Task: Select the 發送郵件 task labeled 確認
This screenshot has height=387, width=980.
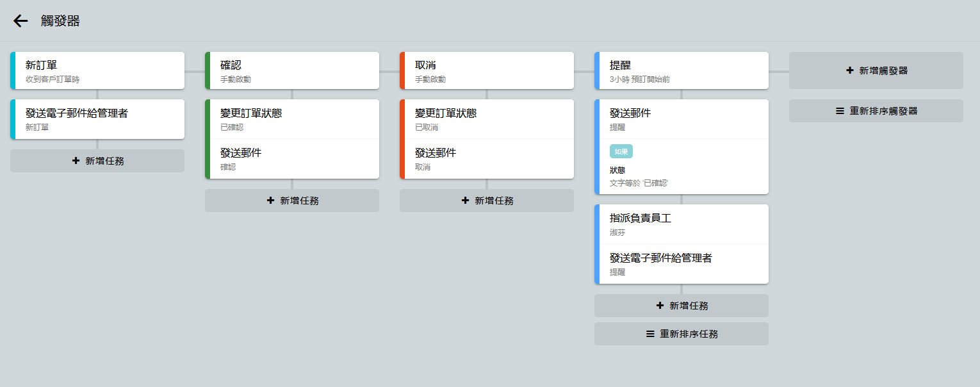Action: pos(292,159)
